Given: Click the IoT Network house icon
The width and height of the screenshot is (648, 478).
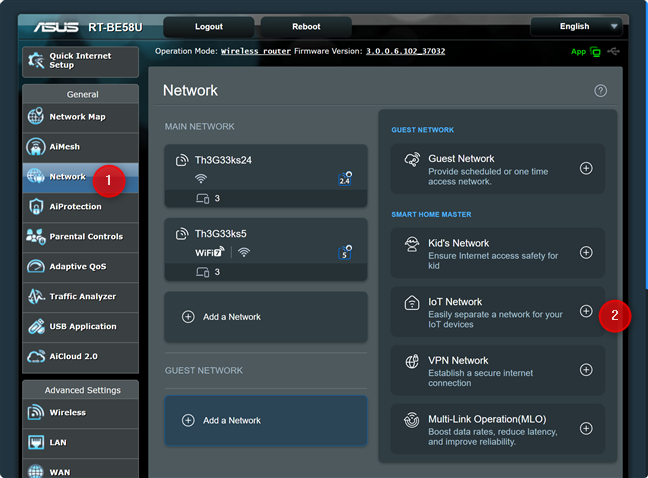Looking at the screenshot, I should (412, 303).
